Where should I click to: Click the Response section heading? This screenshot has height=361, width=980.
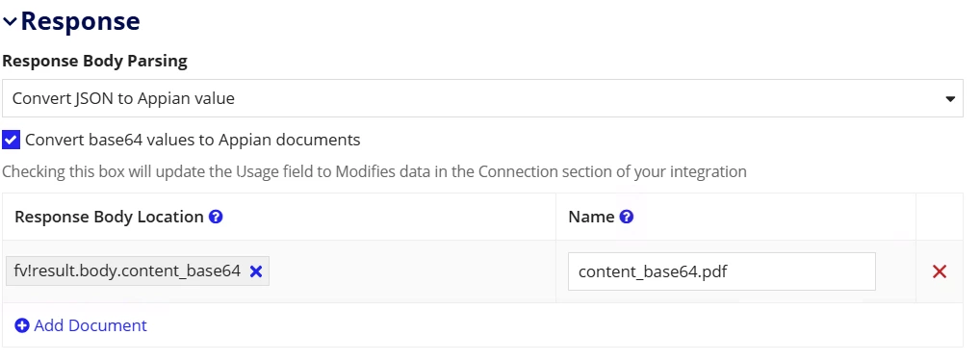[81, 21]
